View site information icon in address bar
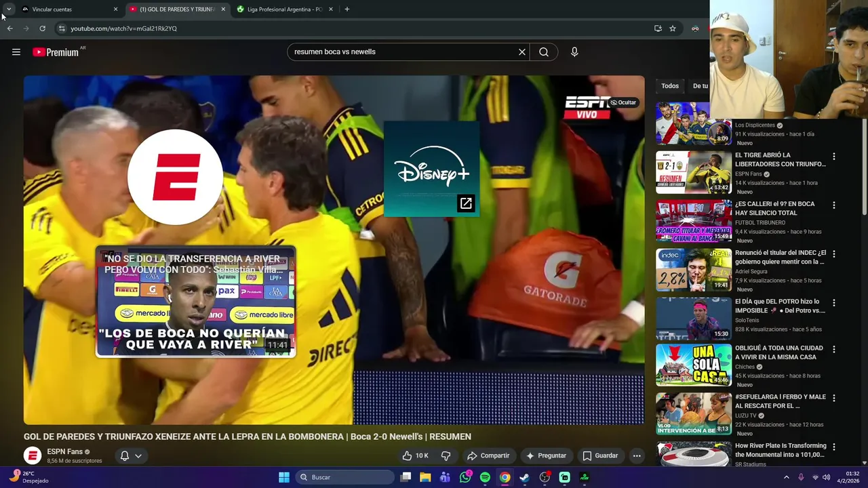Viewport: 868px width, 488px height. coord(62,28)
